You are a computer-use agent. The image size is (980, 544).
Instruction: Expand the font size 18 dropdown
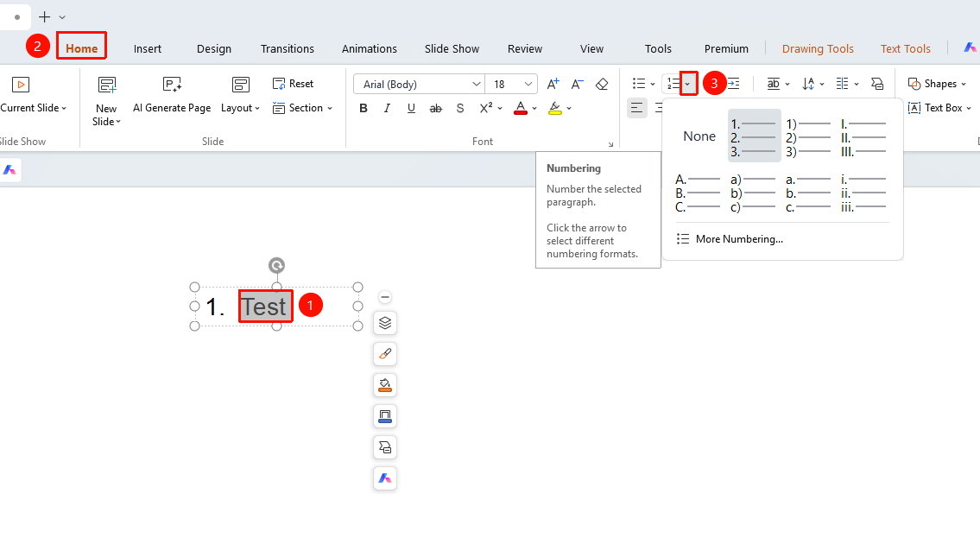(x=528, y=84)
